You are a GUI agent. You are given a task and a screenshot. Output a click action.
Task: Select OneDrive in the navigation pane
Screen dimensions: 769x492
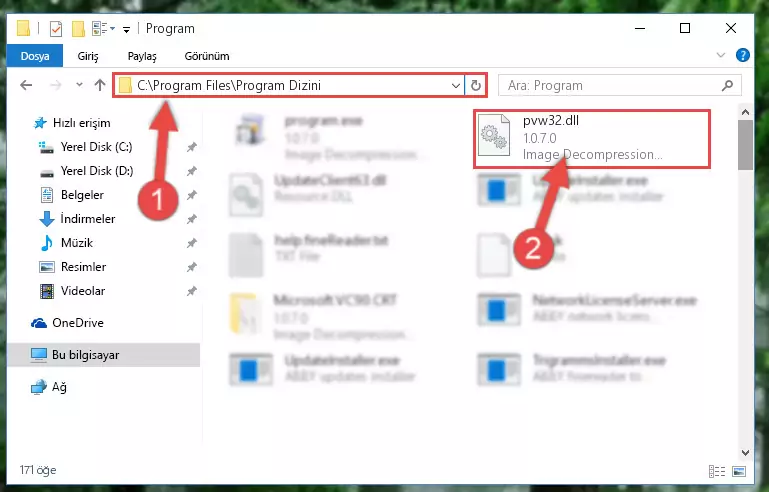77,323
